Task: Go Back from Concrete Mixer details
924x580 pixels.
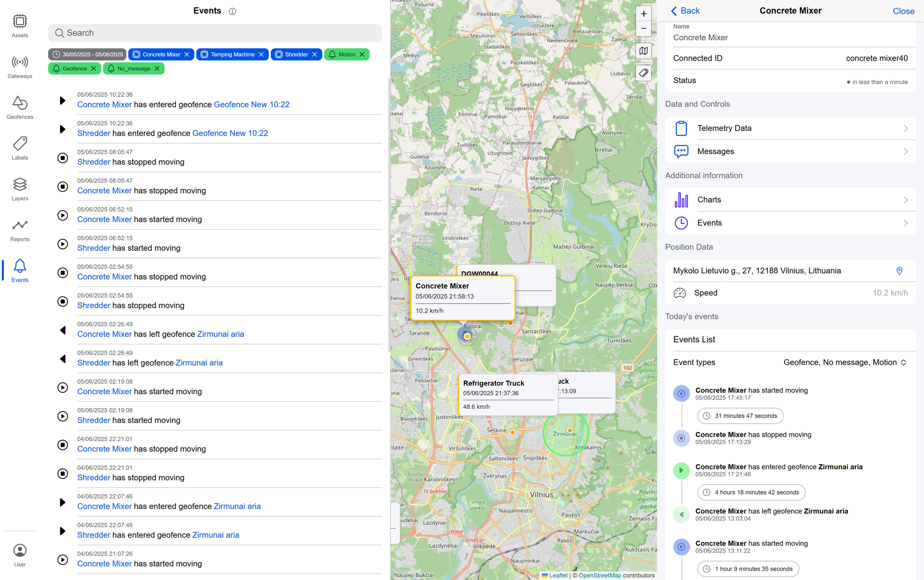Action: click(x=685, y=11)
